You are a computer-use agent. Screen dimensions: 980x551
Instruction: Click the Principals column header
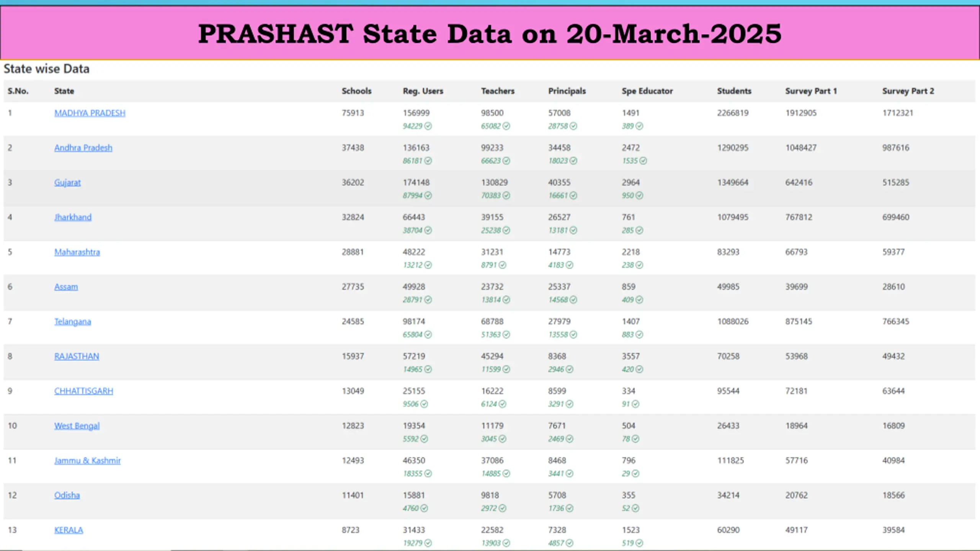pos(567,91)
